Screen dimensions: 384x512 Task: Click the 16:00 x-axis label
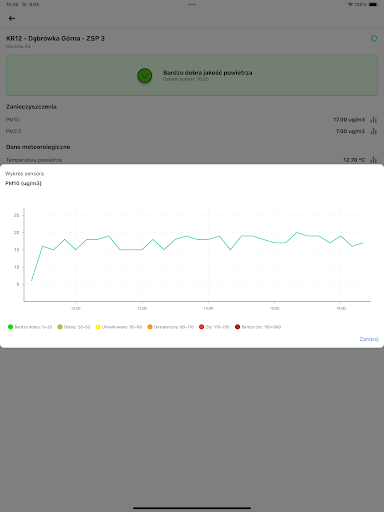pos(341,308)
